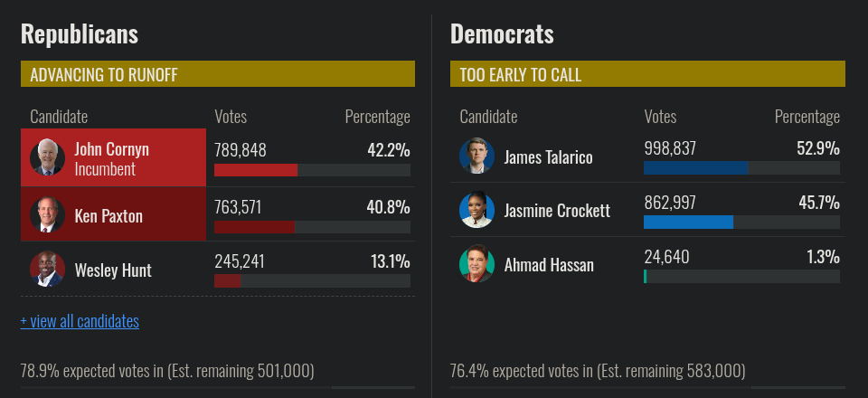
Task: Click Democratic expected votes progress text
Action: tap(598, 370)
